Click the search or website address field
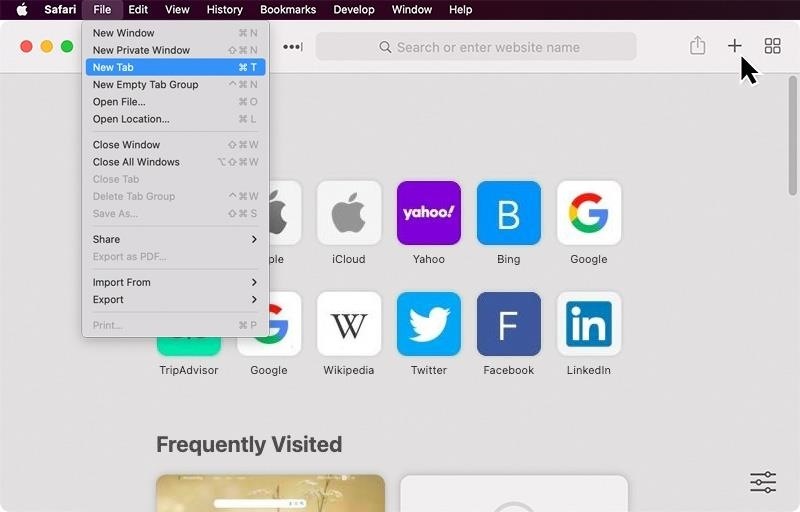800x512 pixels. point(476,47)
